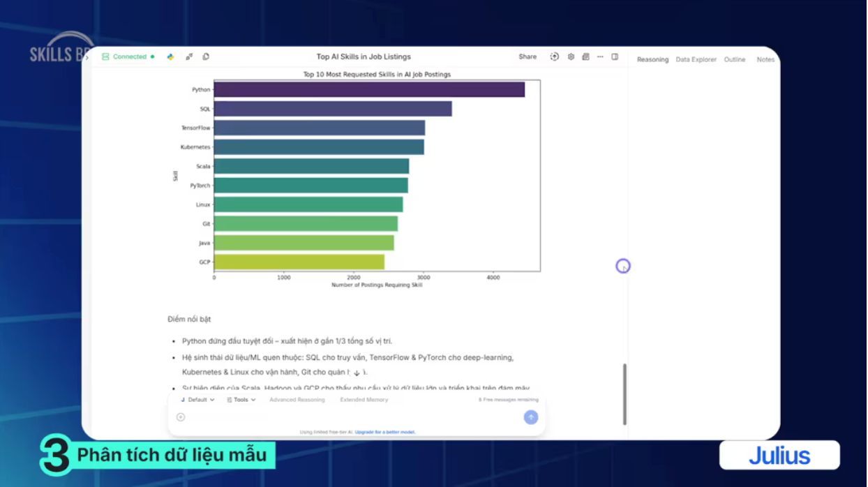Expand the Tools dropdown menu

tap(241, 400)
